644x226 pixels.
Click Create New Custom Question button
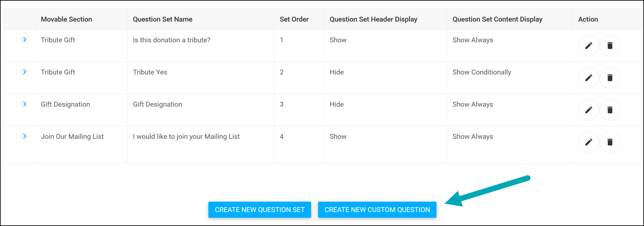click(377, 209)
